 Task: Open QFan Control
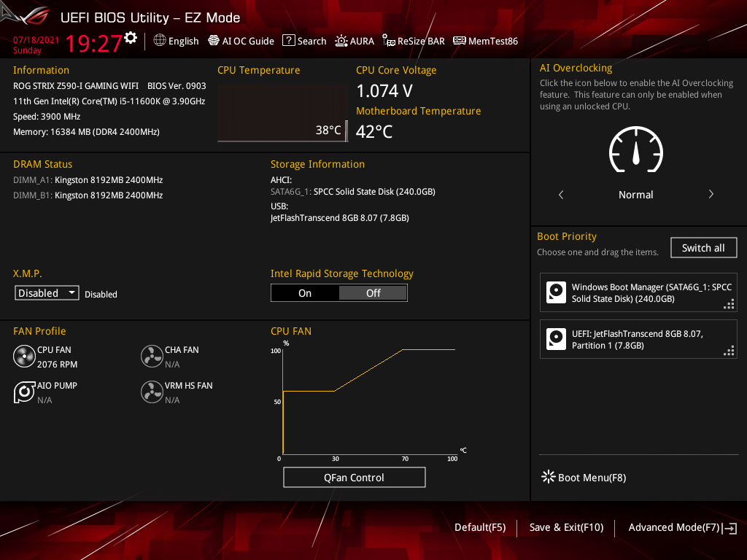(354, 478)
